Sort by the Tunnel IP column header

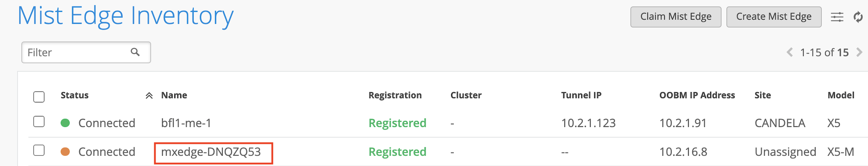click(581, 95)
